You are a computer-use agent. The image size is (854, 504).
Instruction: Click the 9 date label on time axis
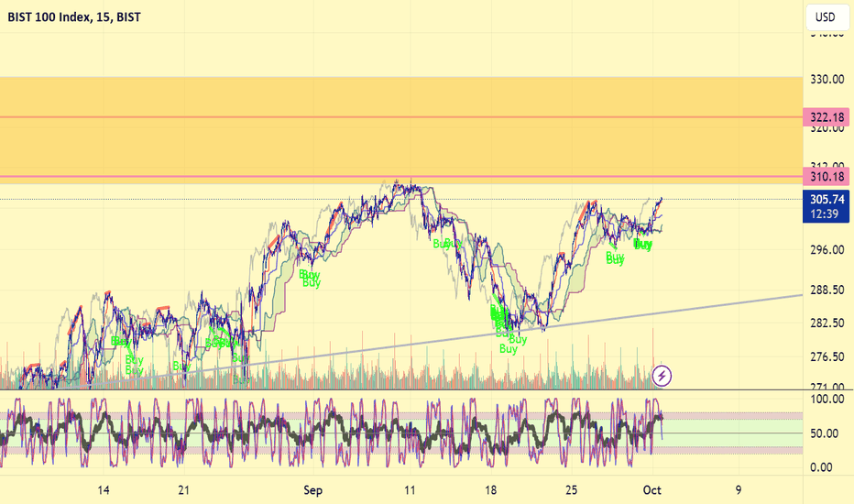[739, 490]
